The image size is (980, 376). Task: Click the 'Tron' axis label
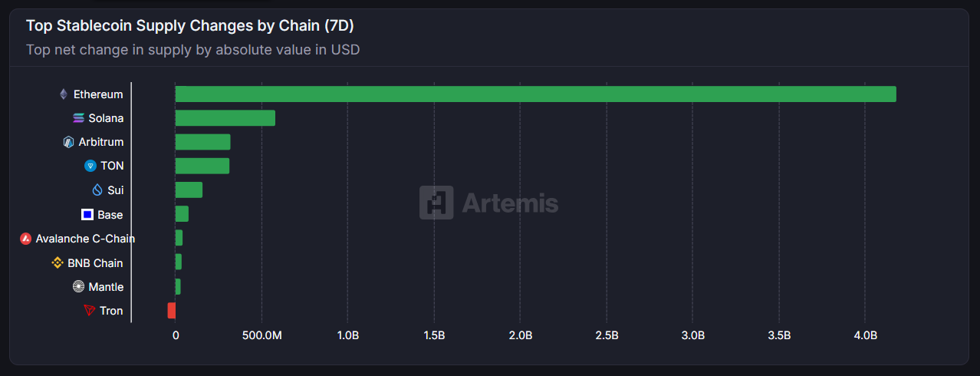111,311
